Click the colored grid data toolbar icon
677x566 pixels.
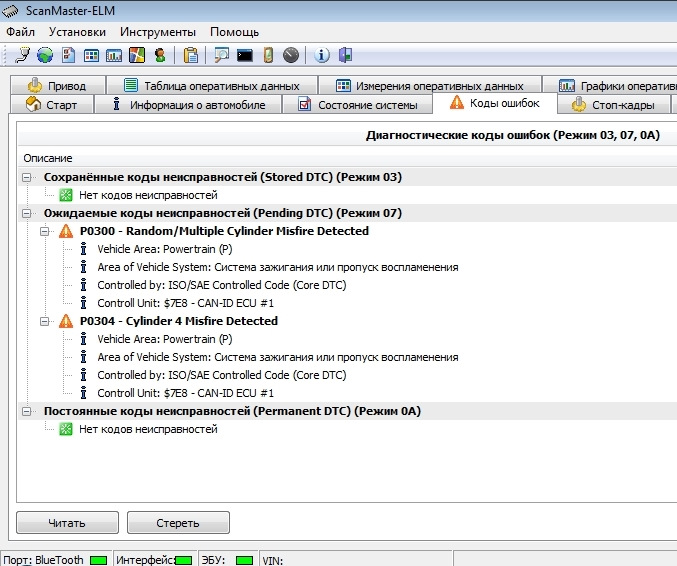(x=91, y=55)
